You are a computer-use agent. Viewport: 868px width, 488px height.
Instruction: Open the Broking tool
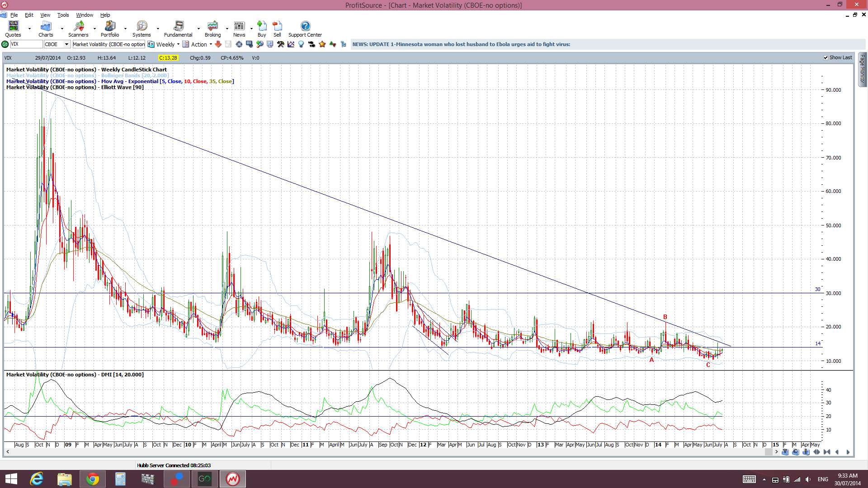tap(212, 28)
